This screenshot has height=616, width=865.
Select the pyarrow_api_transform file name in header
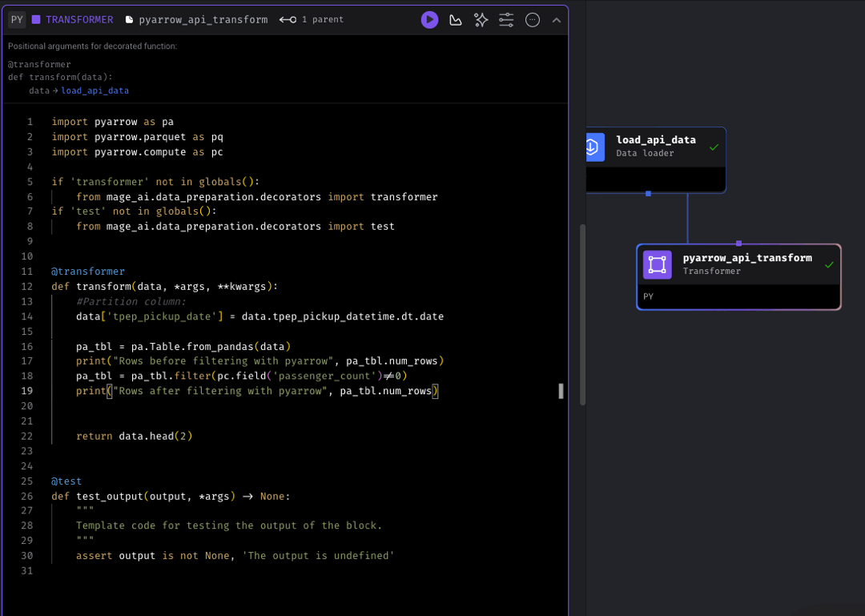point(203,20)
